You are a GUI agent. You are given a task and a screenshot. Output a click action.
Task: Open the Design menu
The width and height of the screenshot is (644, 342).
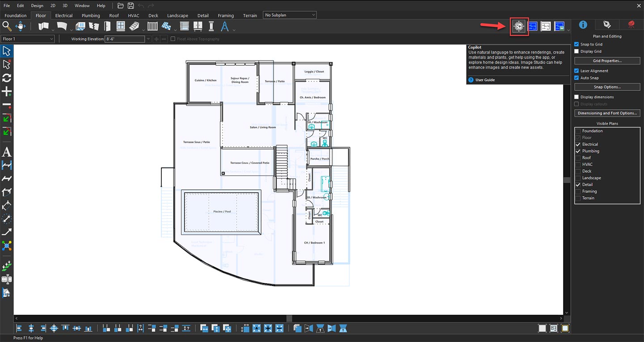[37, 6]
